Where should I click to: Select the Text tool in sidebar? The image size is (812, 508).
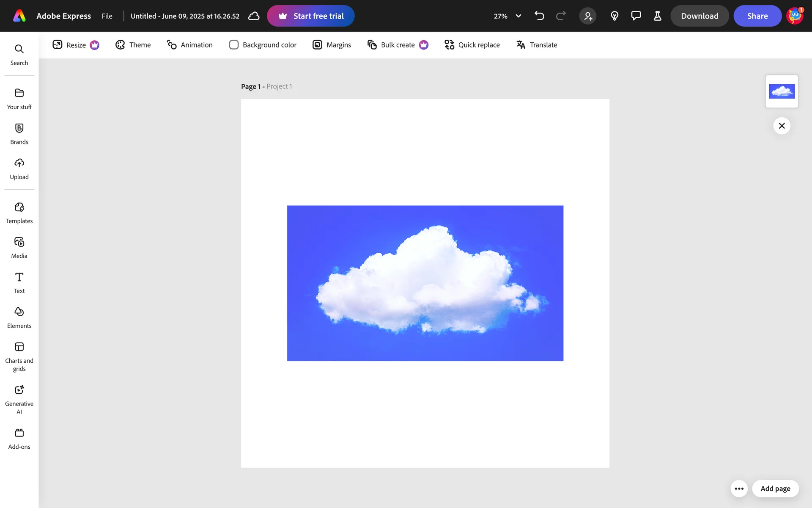pyautogui.click(x=19, y=282)
